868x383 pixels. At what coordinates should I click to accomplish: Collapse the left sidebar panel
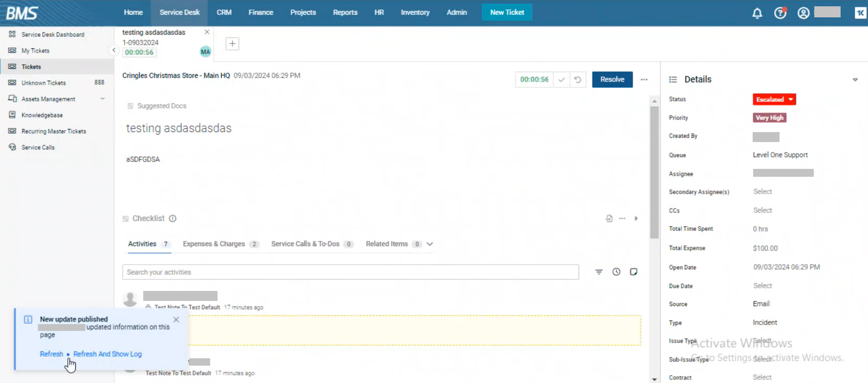[x=114, y=51]
